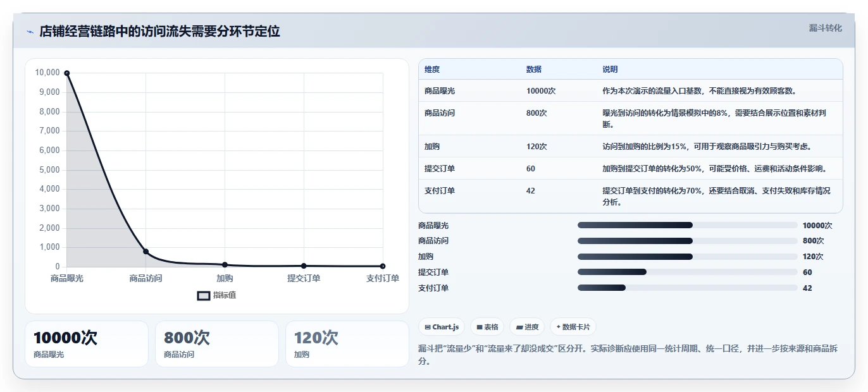Click the description mentioning 70% conversion
Viewport: 868px width, 392px height.
click(716, 197)
